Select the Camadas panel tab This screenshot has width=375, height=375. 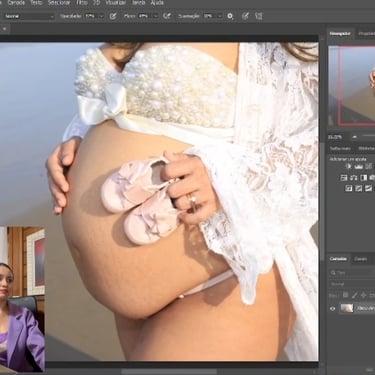pyautogui.click(x=338, y=259)
